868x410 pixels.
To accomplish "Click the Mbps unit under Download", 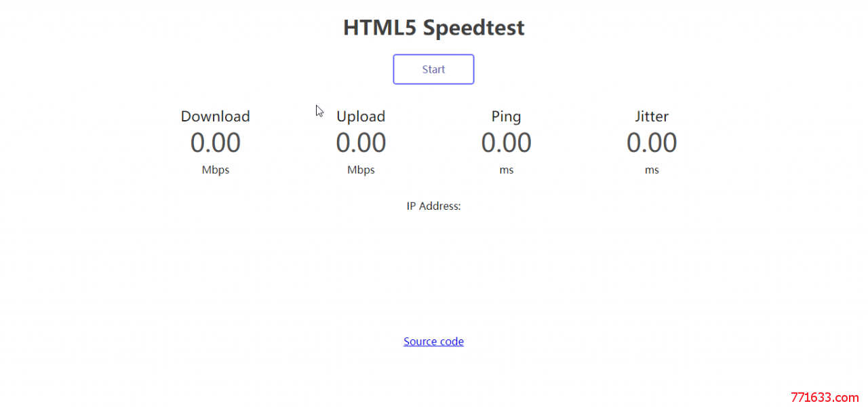I will tap(216, 170).
